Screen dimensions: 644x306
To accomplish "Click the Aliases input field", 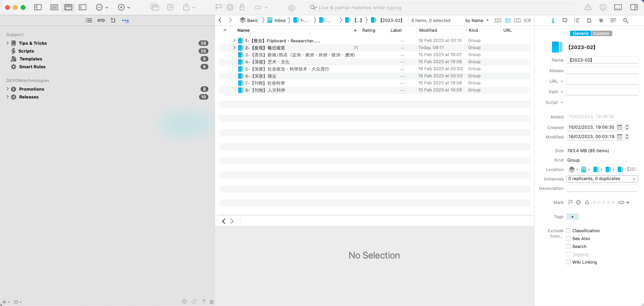I will 602,71.
